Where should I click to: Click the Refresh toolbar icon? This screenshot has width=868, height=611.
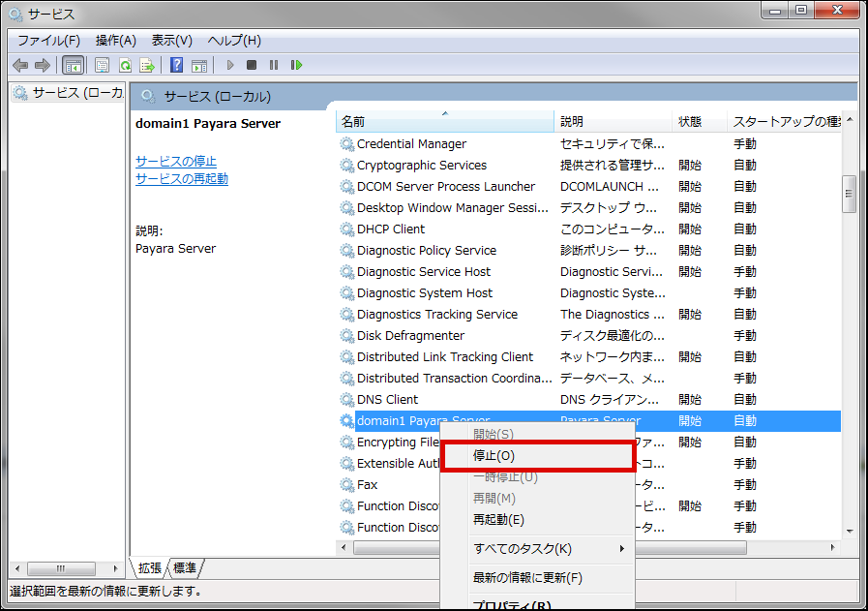coord(125,65)
